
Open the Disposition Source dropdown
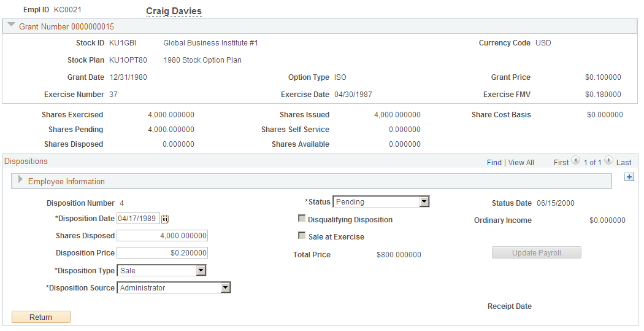pyautogui.click(x=174, y=288)
